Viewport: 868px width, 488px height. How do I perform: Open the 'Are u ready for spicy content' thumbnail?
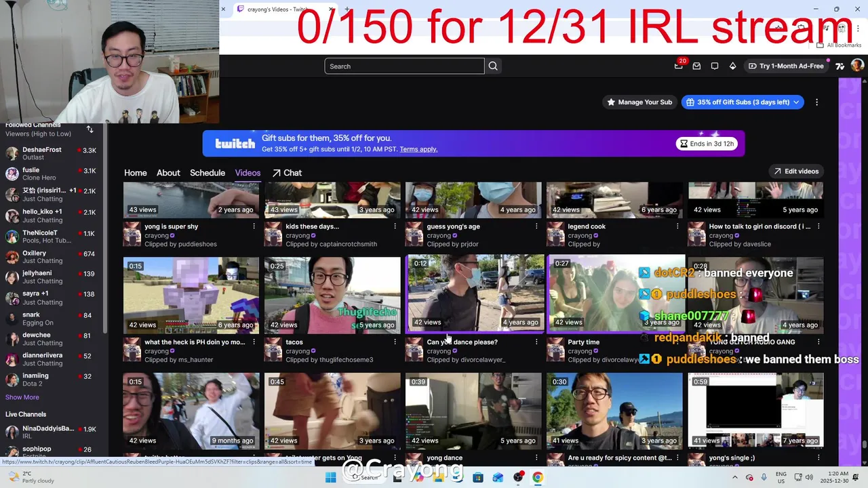click(614, 411)
